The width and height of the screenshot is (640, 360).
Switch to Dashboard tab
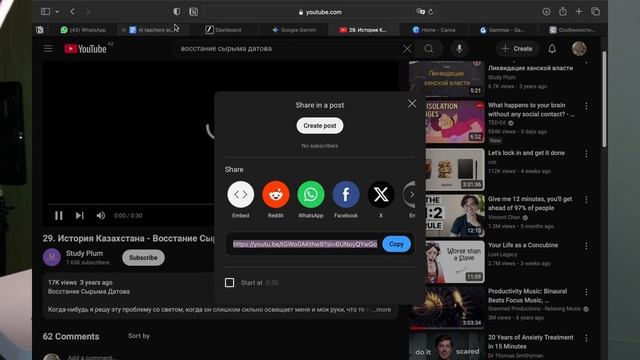click(223, 30)
